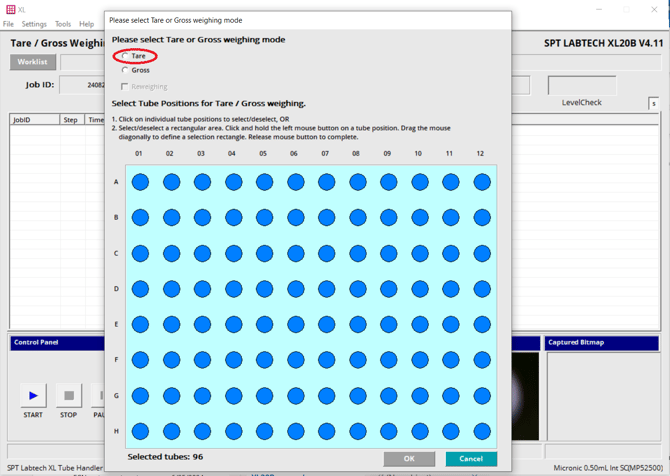Viewport: 670px width, 476px height.
Task: Open the Help menu
Action: click(87, 24)
